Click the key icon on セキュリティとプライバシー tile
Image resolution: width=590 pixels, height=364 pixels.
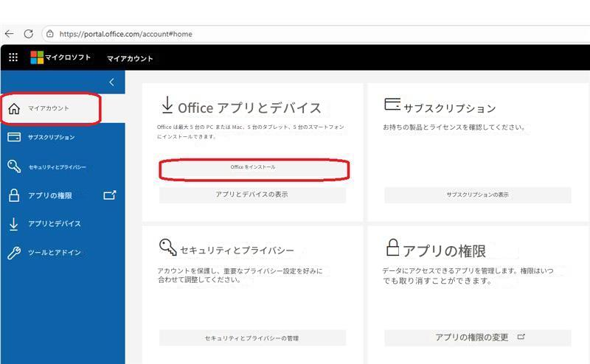167,247
